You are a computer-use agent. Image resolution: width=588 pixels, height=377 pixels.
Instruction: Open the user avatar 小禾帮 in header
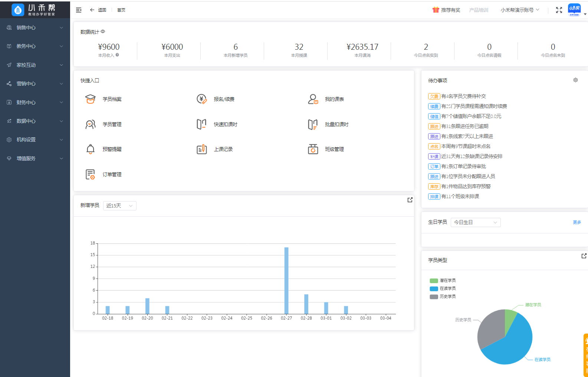[x=574, y=10]
